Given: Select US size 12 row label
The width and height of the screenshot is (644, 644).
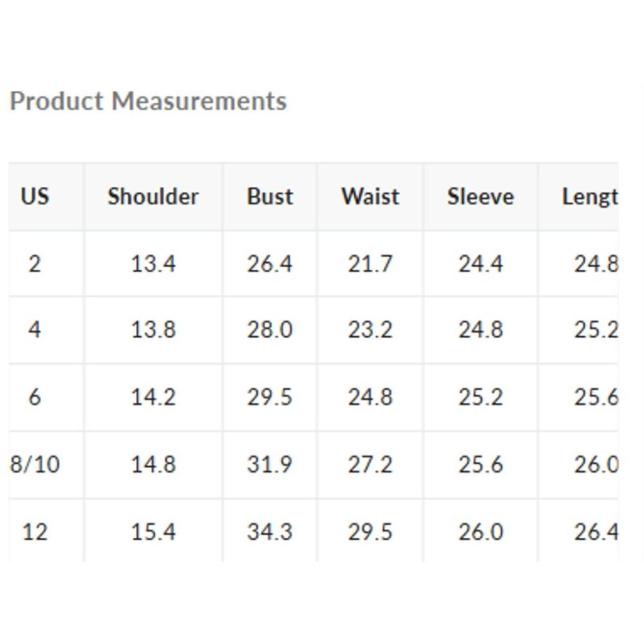Looking at the screenshot, I should pos(35,532).
